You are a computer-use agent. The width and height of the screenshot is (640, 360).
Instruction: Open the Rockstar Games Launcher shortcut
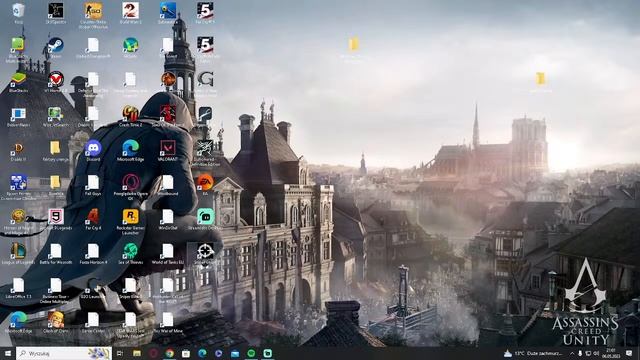coord(131,221)
